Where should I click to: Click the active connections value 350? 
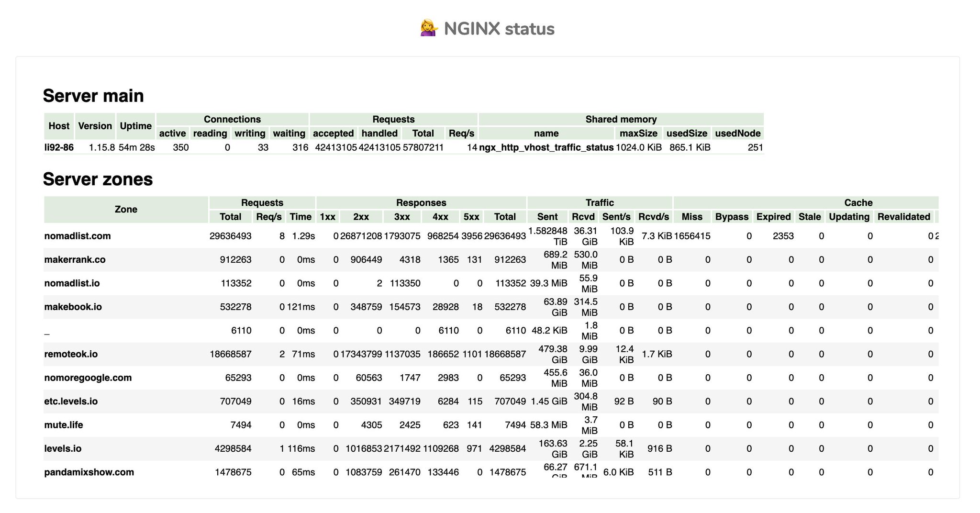(x=180, y=147)
